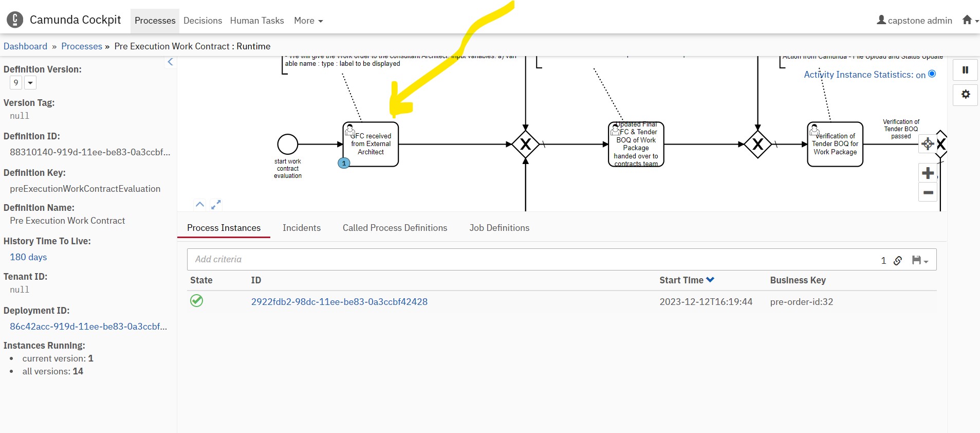
Task: Switch to Process Instances tab
Action: point(224,228)
